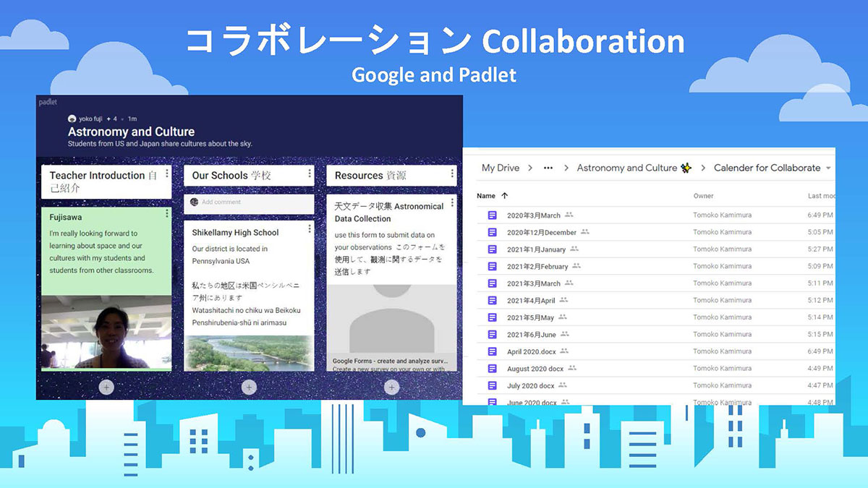This screenshot has width=868, height=488.
Task: Click the Docs icon beside 2021年2月February
Action: (493, 266)
